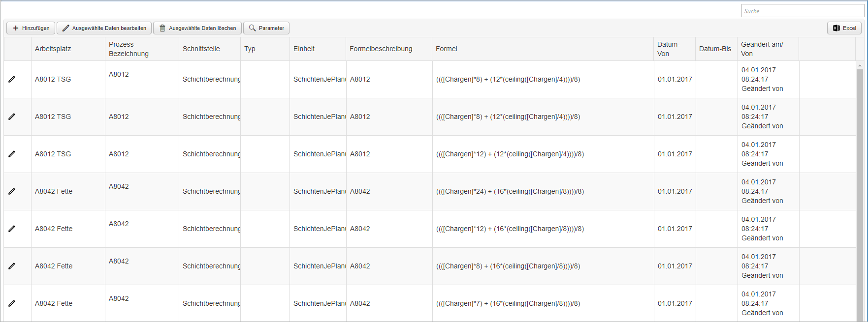Screen dimensions: 868x322
Task: Edit the A8042 Fette row with [Chargen]*12 formula
Action: click(x=12, y=229)
